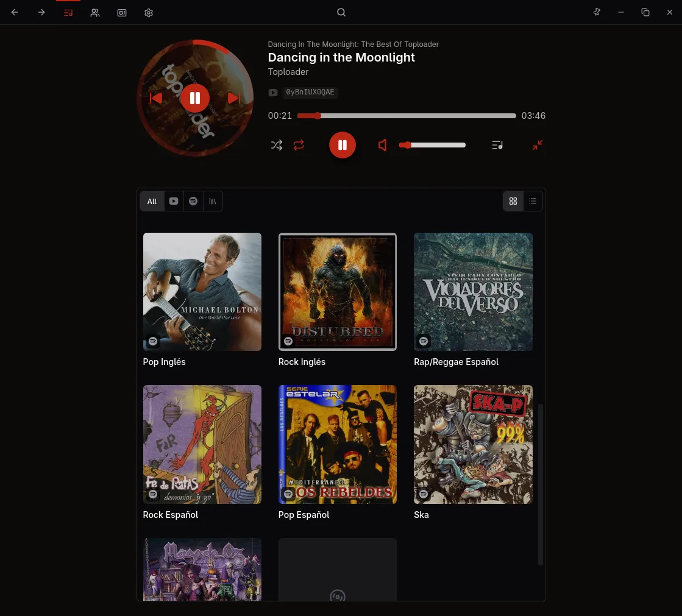Click the Toploader artist name
Viewport: 682px width, 616px height.
(x=288, y=72)
